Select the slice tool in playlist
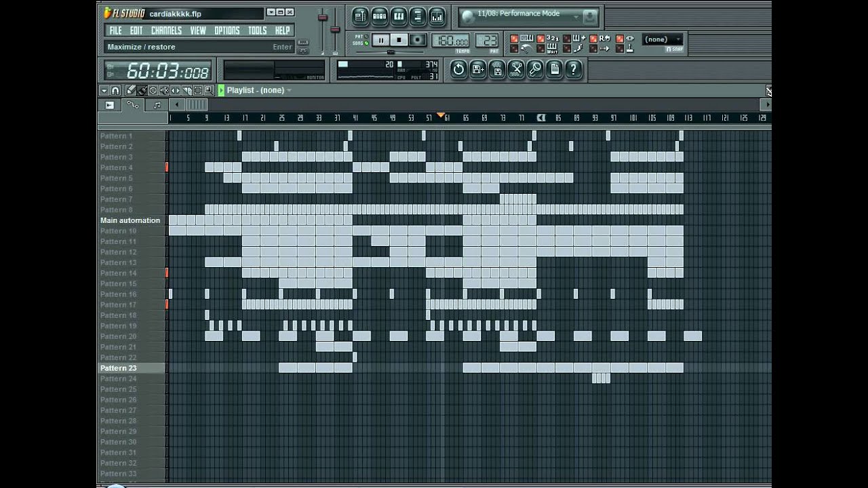The width and height of the screenshot is (868, 488). [x=187, y=90]
